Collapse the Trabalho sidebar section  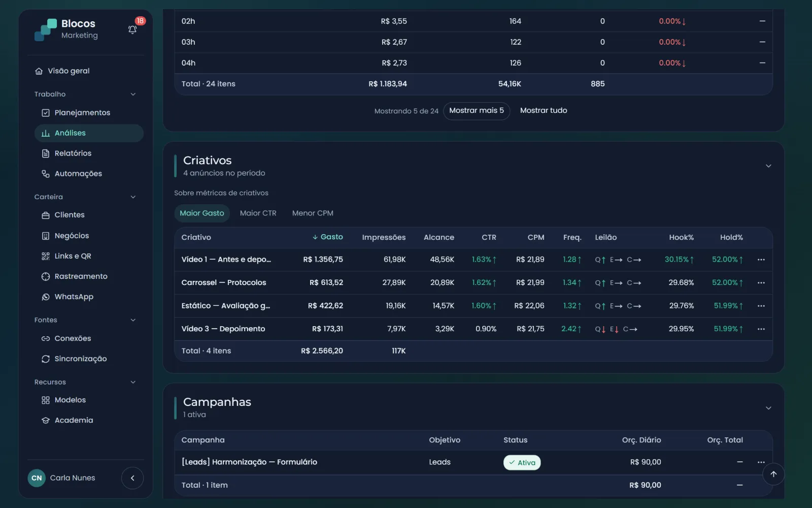point(133,94)
